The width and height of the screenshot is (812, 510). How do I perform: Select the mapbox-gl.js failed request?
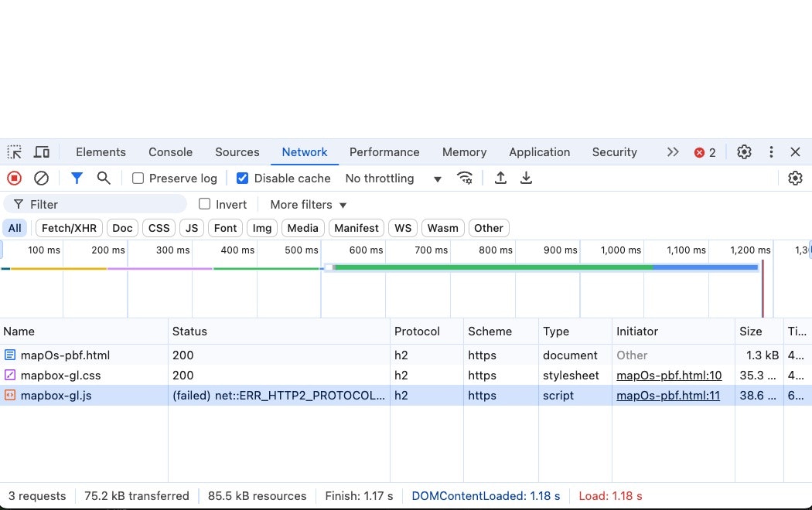click(x=406, y=395)
